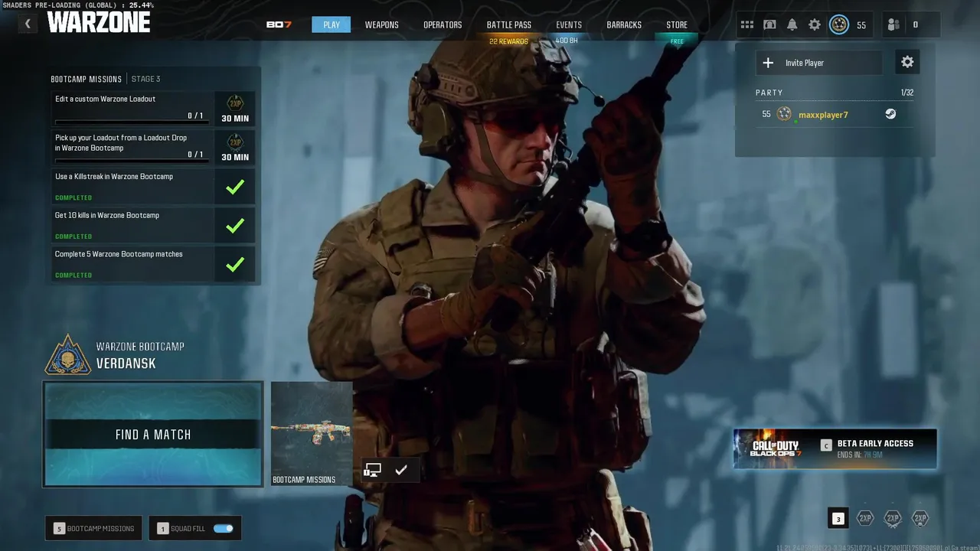Click the checkmark status icon beside monitor
This screenshot has height=551, width=980.
pyautogui.click(x=401, y=470)
